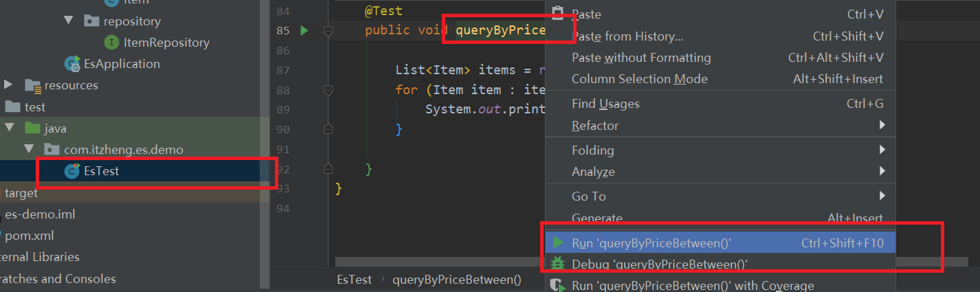This screenshot has width=980, height=292.
Task: Click the resources folder icon
Action: [x=32, y=85]
